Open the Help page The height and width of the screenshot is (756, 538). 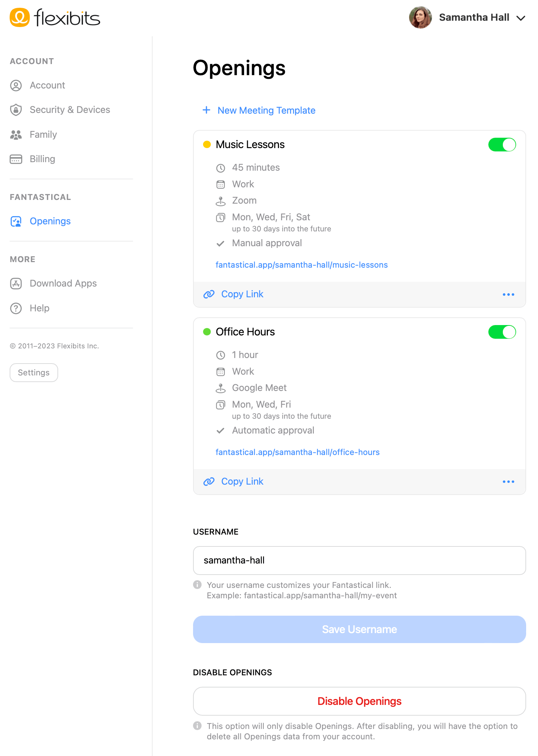coord(40,308)
